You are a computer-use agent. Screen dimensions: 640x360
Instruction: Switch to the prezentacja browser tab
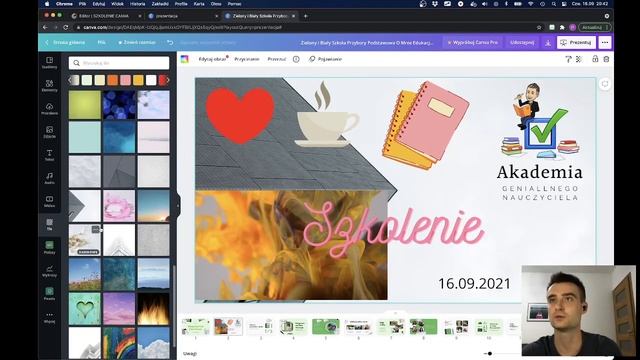(x=182, y=16)
